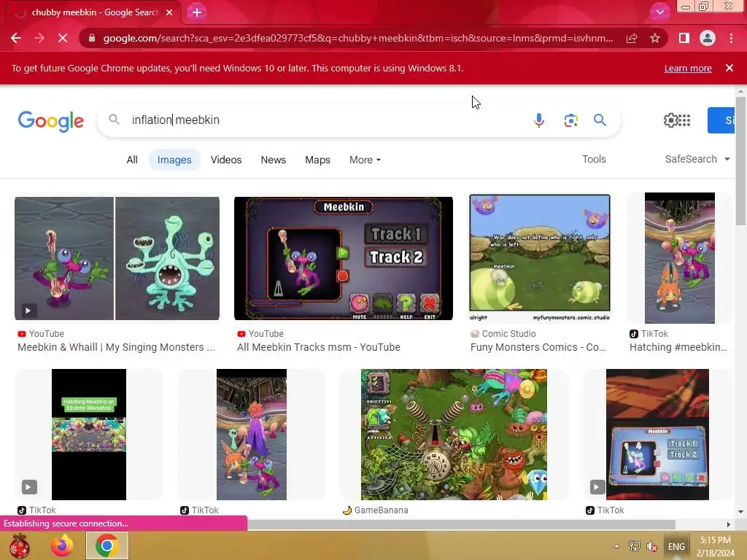
Task: Open Hatching #meebkin TikTok thumbnail
Action: click(679, 258)
